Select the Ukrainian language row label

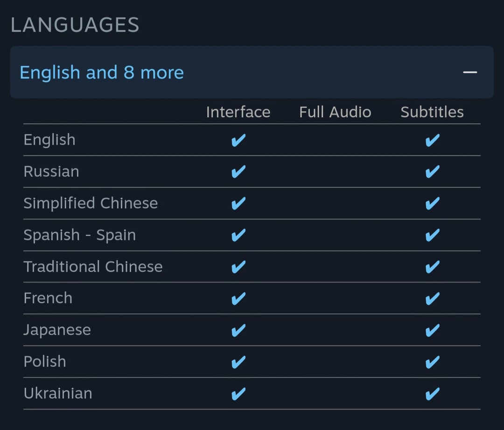[58, 393]
